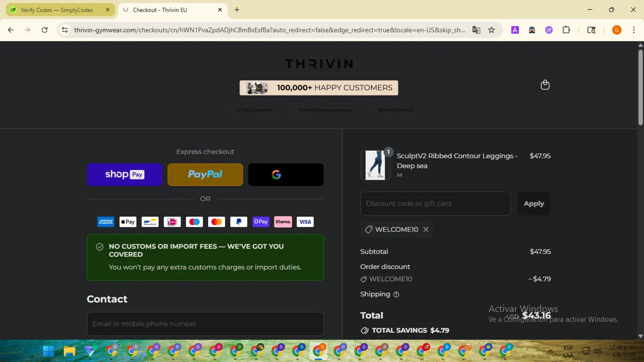The width and height of the screenshot is (644, 362).
Task: Apply the discount code
Action: [534, 204]
